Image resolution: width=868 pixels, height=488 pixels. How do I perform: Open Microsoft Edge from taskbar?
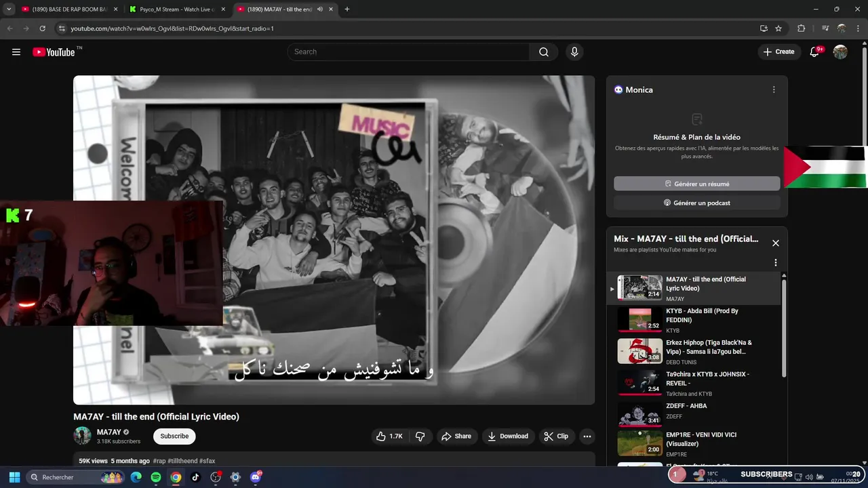pos(136,477)
